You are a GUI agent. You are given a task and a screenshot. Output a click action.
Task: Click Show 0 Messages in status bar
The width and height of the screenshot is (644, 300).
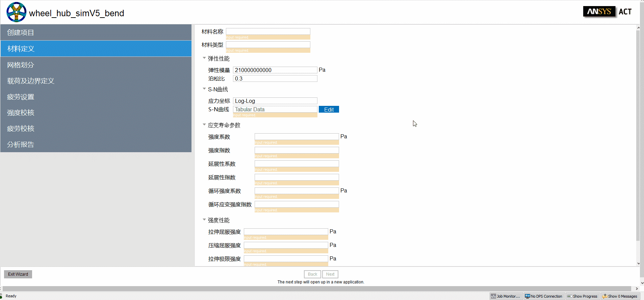[621, 296]
